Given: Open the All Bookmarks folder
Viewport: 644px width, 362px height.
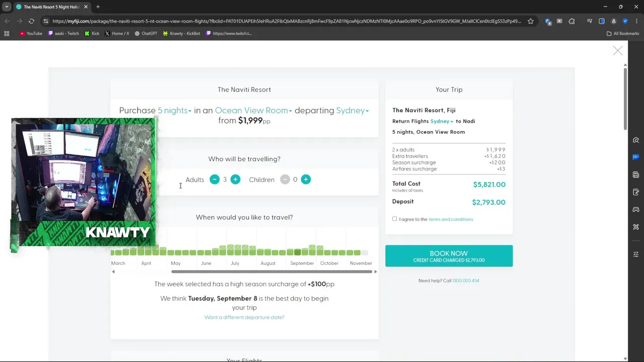Looking at the screenshot, I should [x=623, y=33].
